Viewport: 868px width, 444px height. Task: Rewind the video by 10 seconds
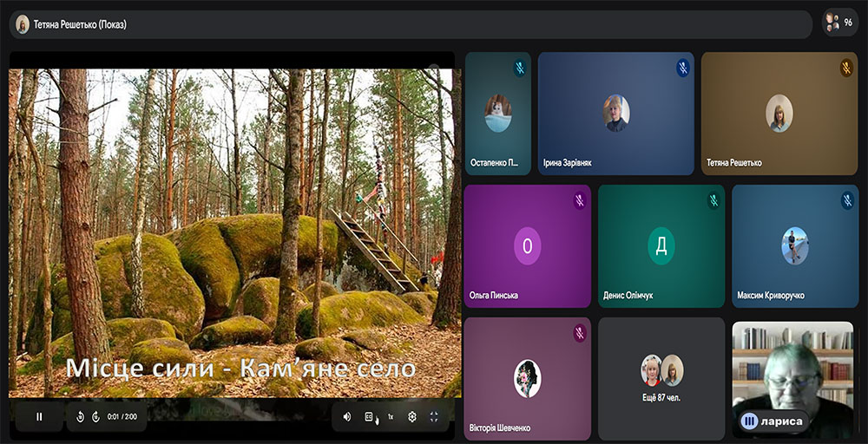[80, 417]
